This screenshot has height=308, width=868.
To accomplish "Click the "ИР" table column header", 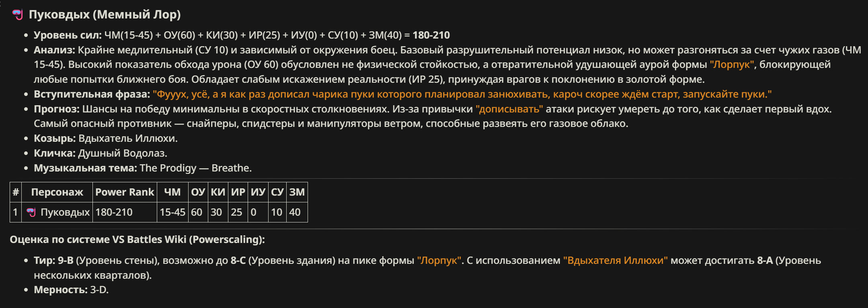I will (x=238, y=192).
